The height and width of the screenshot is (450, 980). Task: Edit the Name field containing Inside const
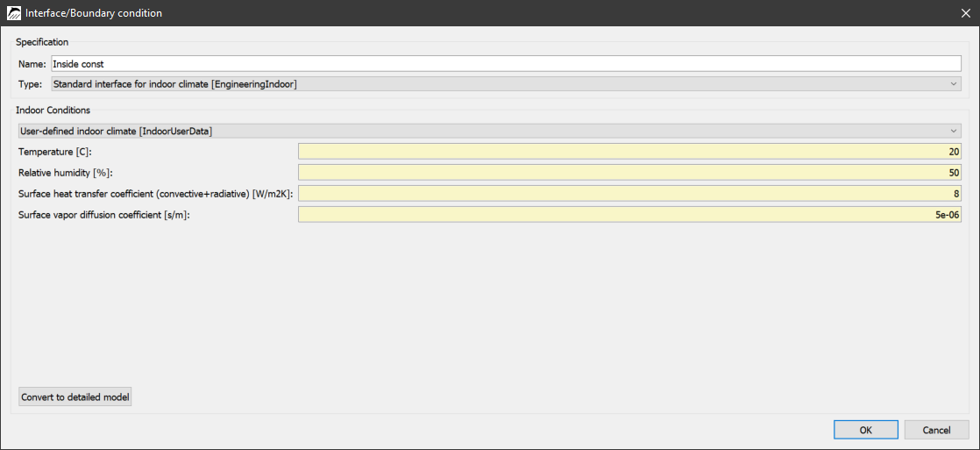pos(506,64)
